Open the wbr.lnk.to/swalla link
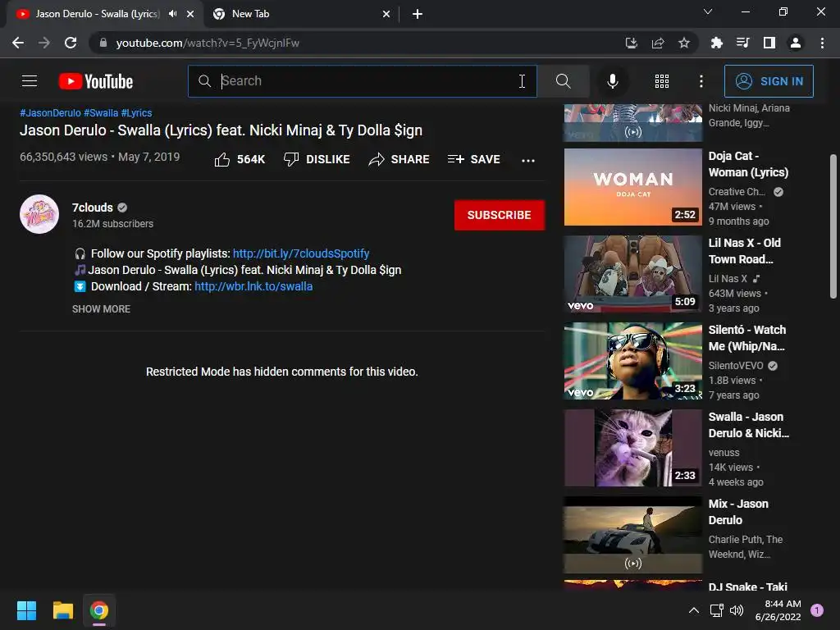The height and width of the screenshot is (630, 840). 253,286
